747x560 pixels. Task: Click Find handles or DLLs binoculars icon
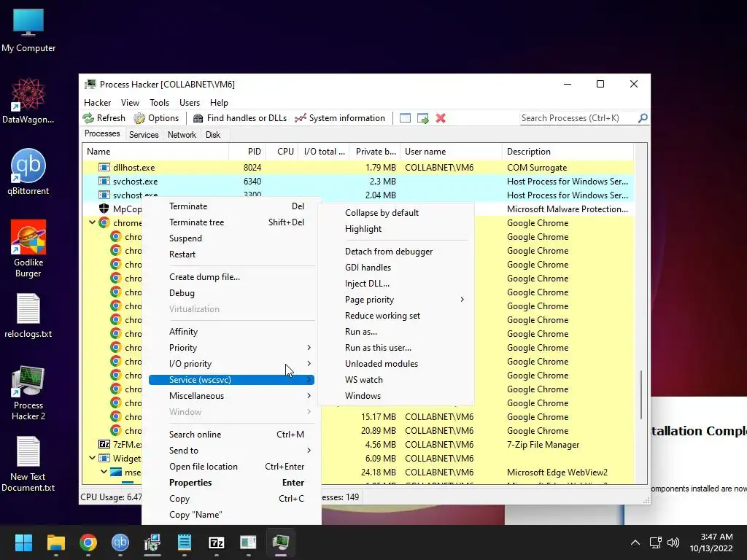pos(198,118)
